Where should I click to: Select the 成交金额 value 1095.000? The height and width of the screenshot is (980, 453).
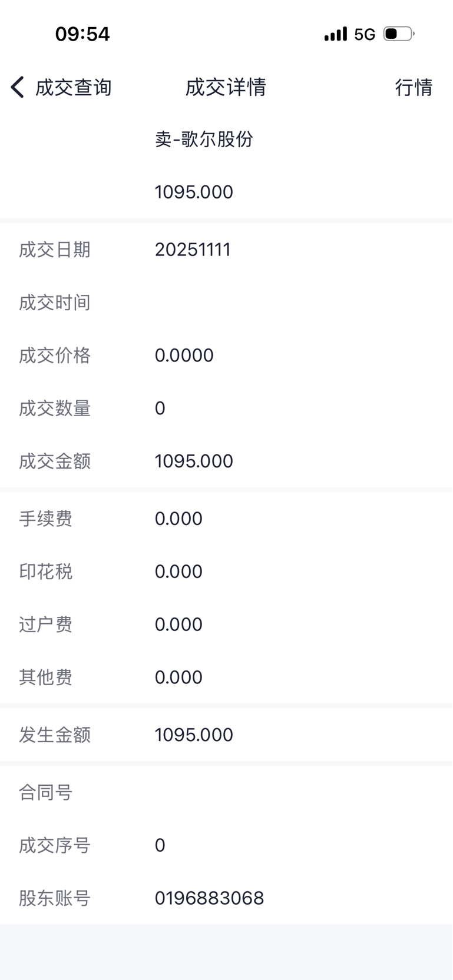click(x=194, y=461)
